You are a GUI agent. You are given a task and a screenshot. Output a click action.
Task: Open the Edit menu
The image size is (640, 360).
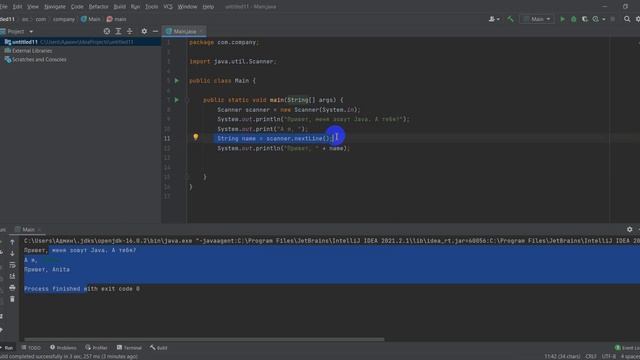(x=17, y=7)
